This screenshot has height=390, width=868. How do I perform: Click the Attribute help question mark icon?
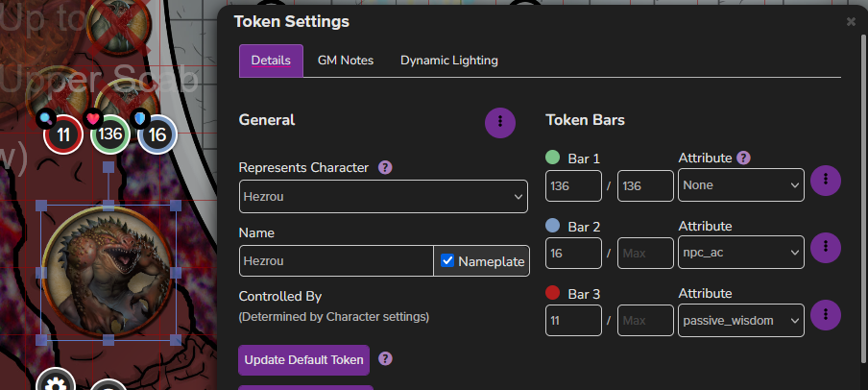(744, 158)
